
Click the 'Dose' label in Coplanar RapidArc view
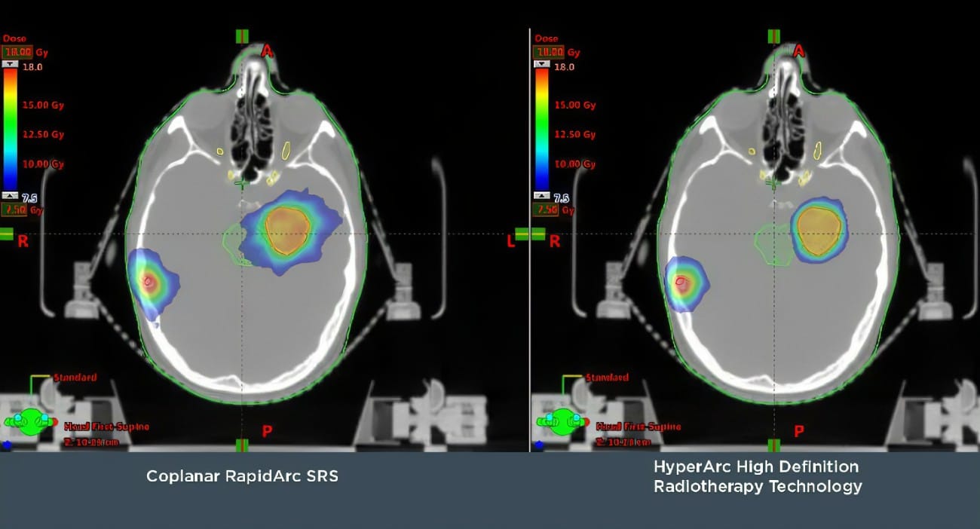click(x=14, y=38)
